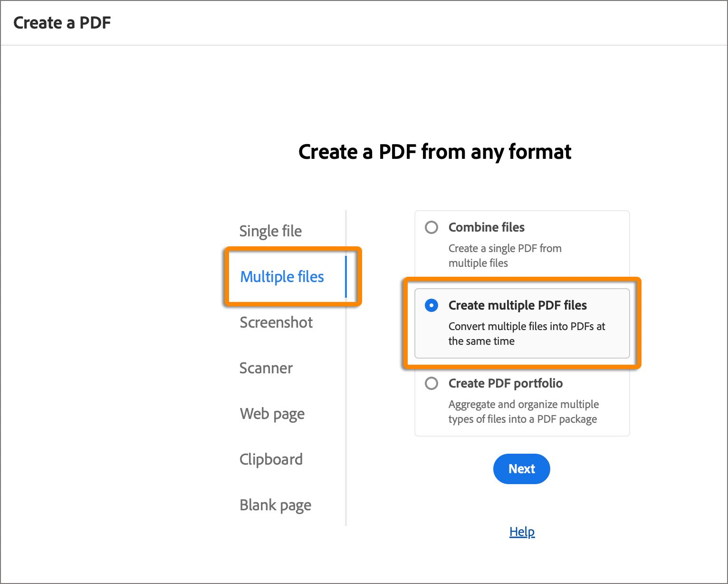The height and width of the screenshot is (584, 728).
Task: Click the Next button
Action: coord(521,469)
